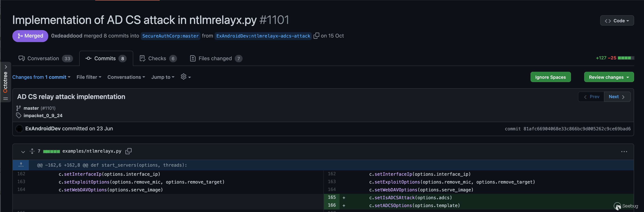Copy the ntlmrelayx.py file path
644x212 pixels.
[x=128, y=151]
